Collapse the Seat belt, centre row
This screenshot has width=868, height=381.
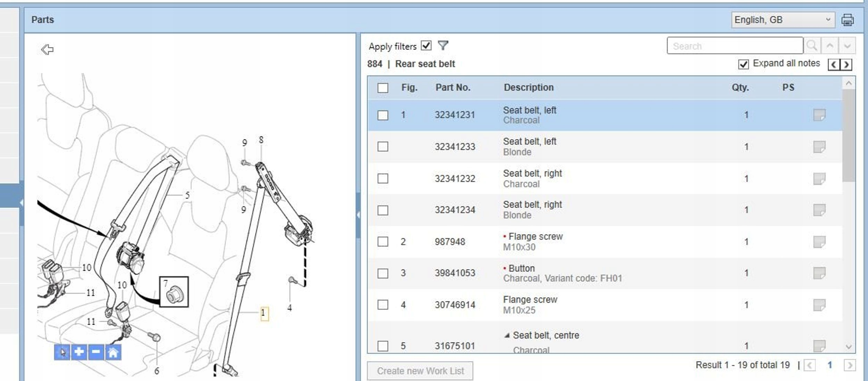507,335
